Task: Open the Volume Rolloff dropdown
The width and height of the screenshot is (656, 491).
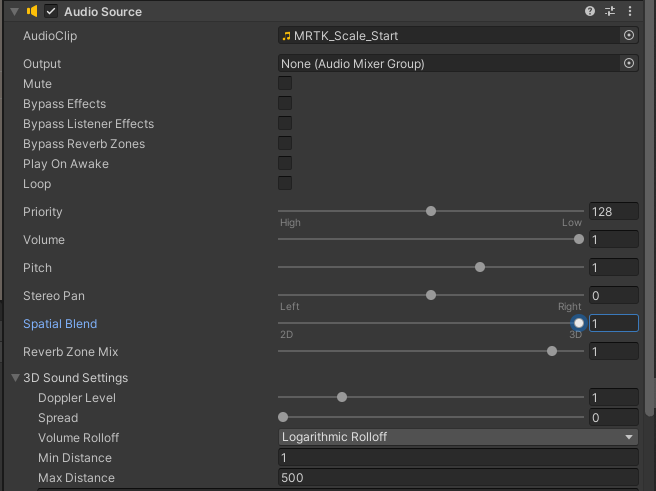Action: [458, 437]
